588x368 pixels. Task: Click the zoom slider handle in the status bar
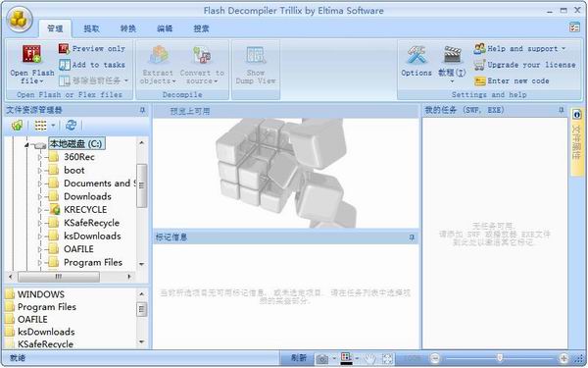(500, 358)
